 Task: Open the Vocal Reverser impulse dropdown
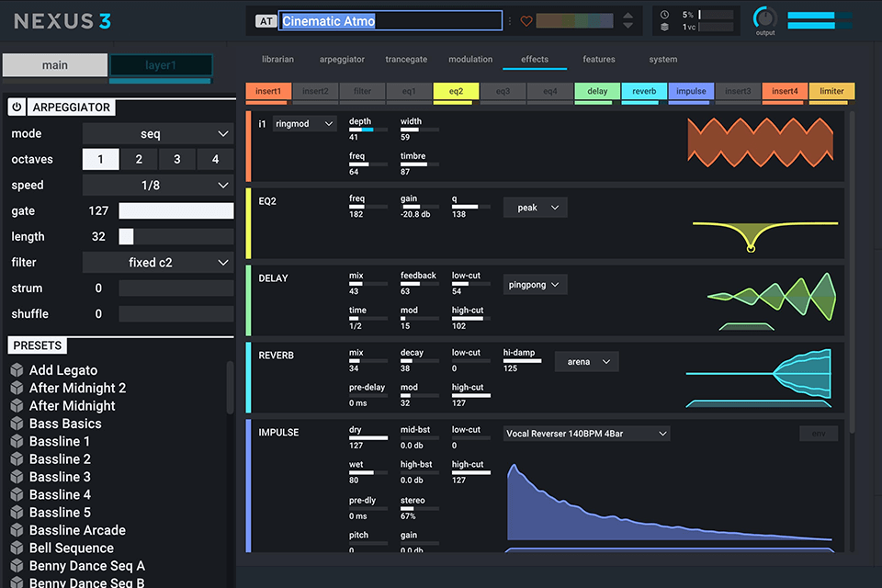pyautogui.click(x=587, y=434)
